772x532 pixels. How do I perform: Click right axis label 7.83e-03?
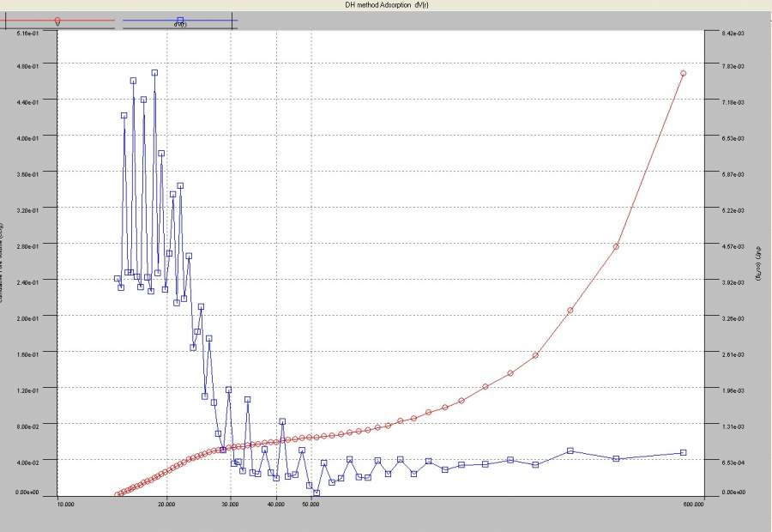(733, 66)
